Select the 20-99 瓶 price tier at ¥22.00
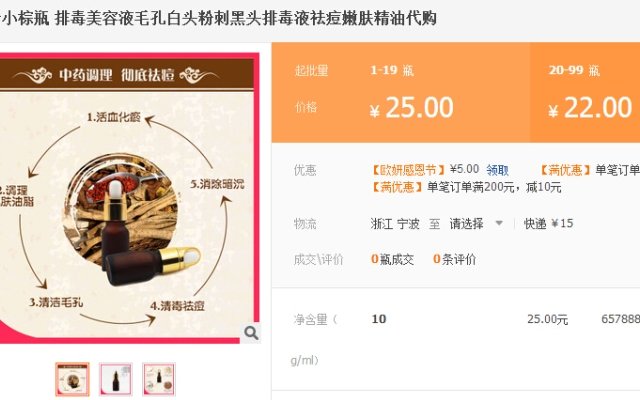Screen dimensions: 640x400 (585, 93)
